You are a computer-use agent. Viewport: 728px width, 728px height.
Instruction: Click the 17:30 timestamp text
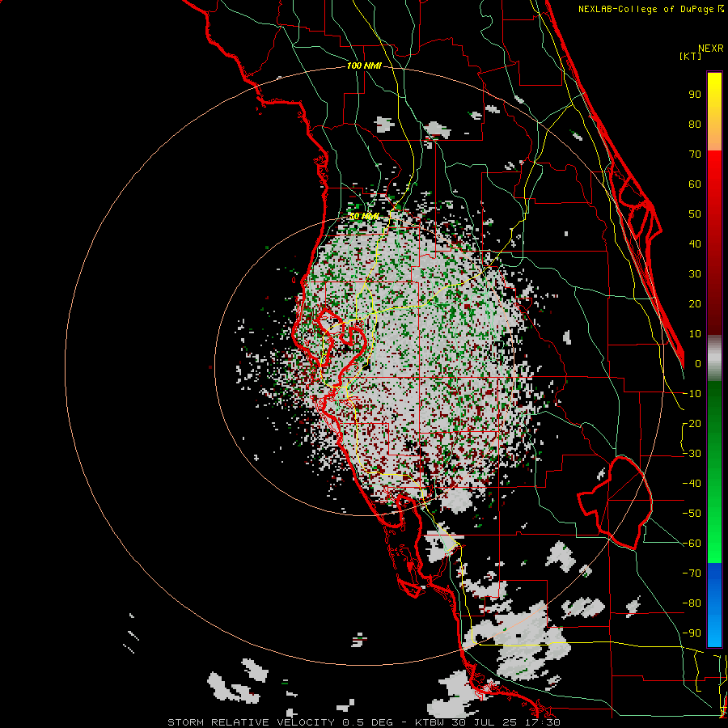click(x=546, y=722)
